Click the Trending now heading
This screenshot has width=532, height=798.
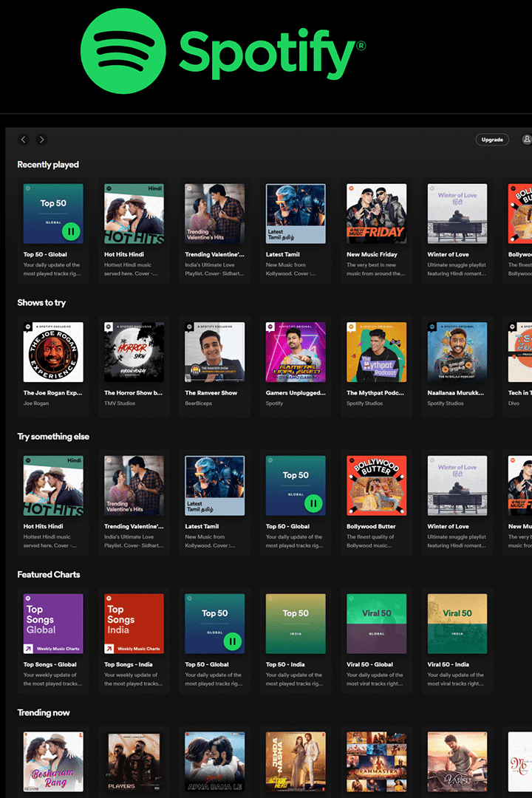click(x=44, y=712)
